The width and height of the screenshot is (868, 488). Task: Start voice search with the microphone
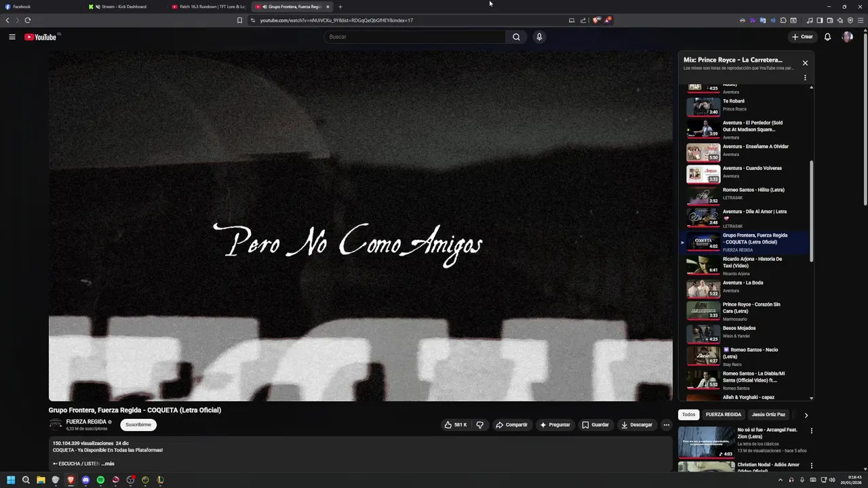coord(539,37)
